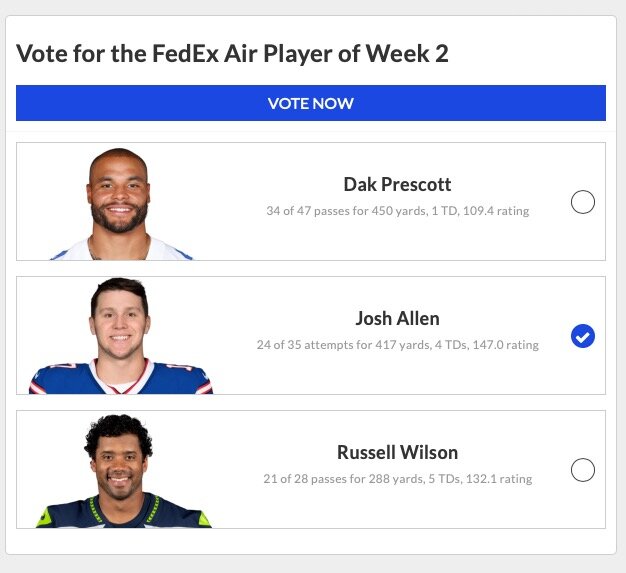The height and width of the screenshot is (573, 626).
Task: Toggle the checked Josh Allen radio button
Action: pos(582,336)
